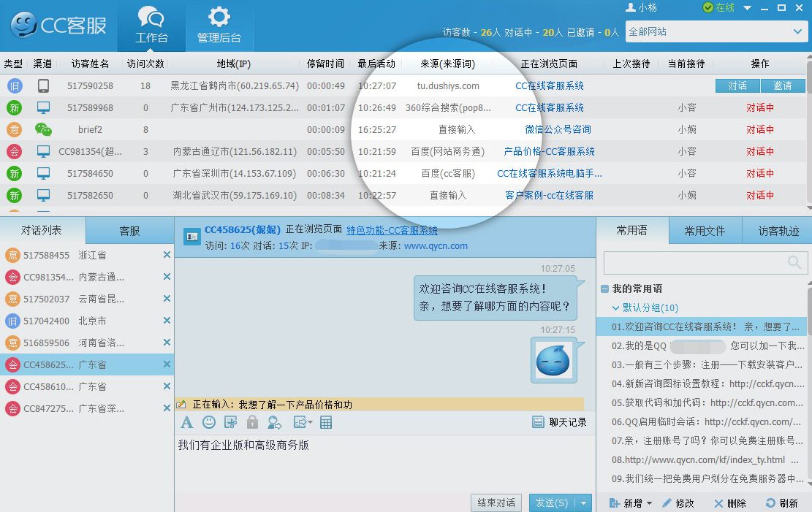Close the 516859506 河南省洛 conversation
The image size is (812, 512).
tap(167, 343)
